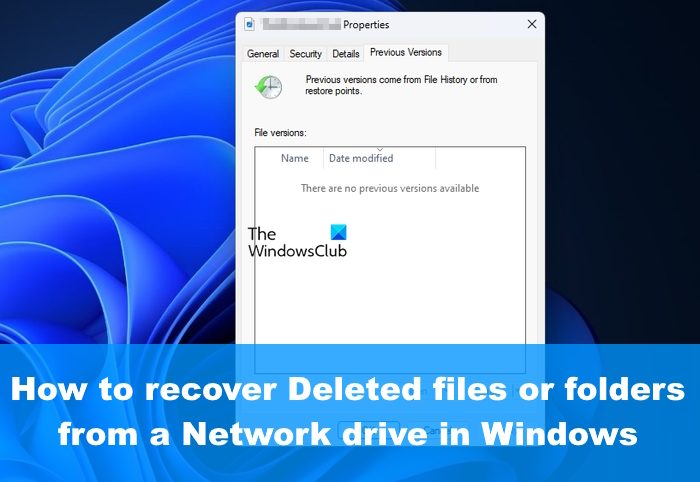Click the green restore clock icon
Screen dimensions: 700x482
coord(268,87)
